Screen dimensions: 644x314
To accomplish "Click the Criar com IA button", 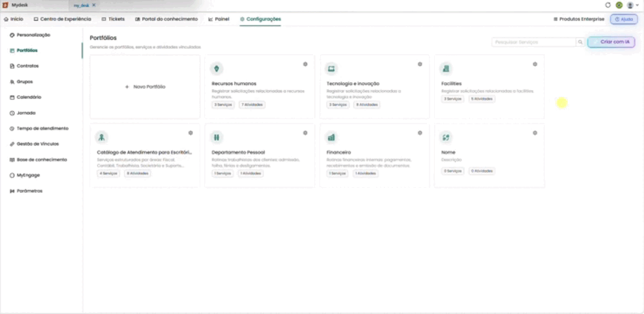I will (x=611, y=42).
